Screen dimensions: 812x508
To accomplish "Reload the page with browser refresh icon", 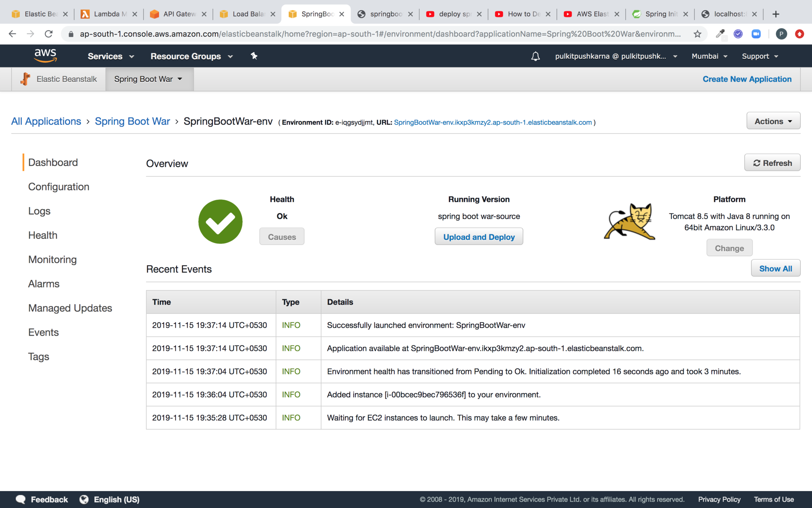I will (48, 34).
